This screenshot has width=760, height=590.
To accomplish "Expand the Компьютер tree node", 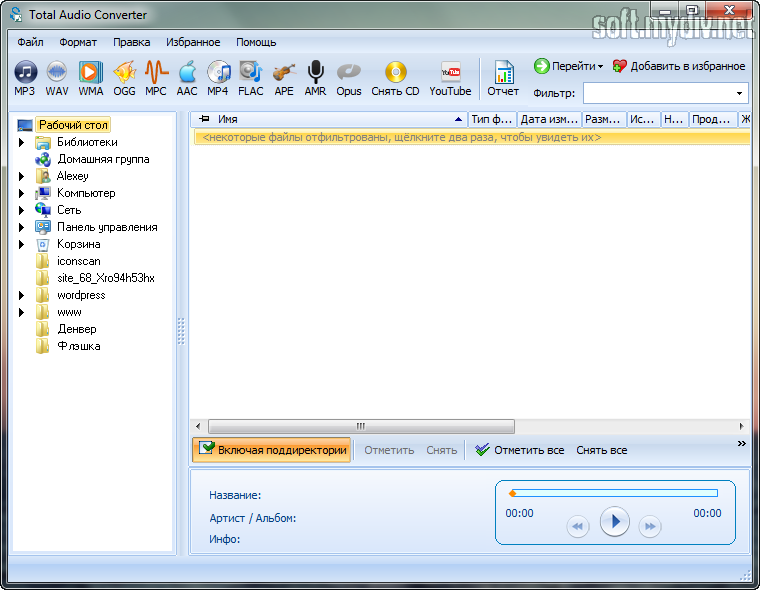I will point(21,193).
